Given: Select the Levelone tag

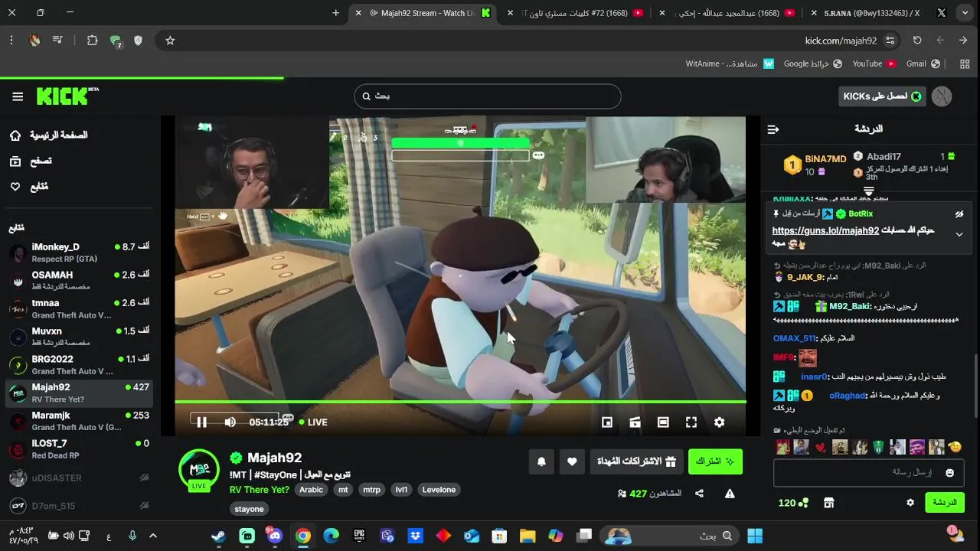Looking at the screenshot, I should point(439,490).
